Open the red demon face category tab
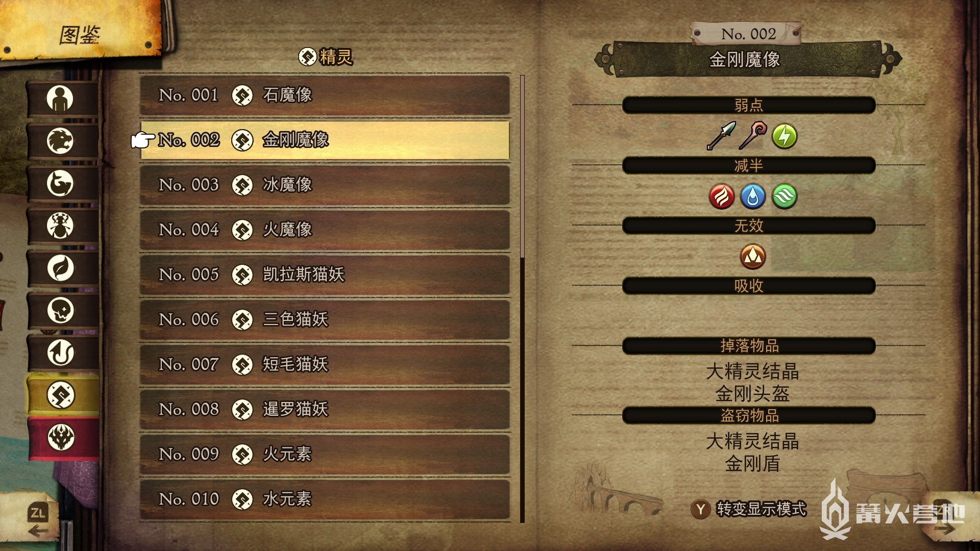 (61, 438)
